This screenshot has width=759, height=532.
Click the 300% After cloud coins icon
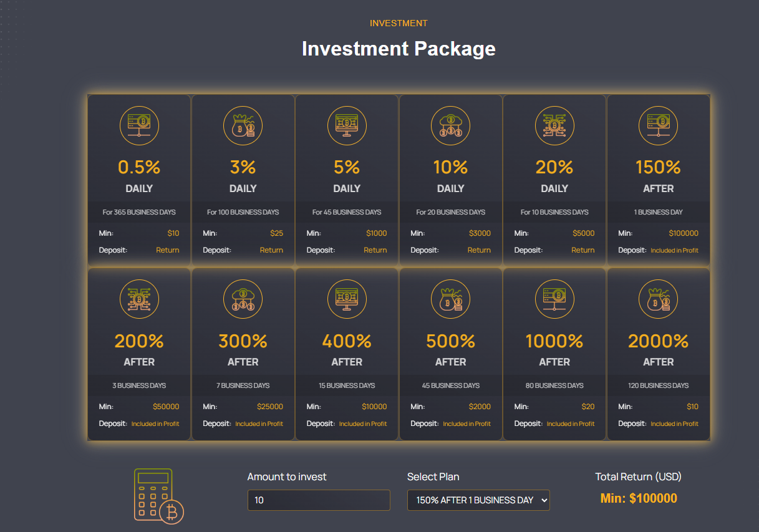click(x=243, y=299)
